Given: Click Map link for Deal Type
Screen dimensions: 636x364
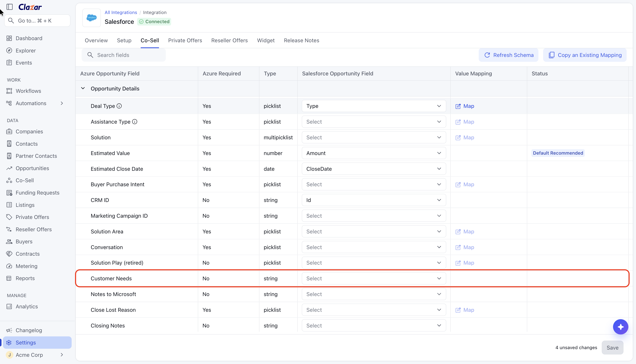Looking at the screenshot, I should [465, 106].
